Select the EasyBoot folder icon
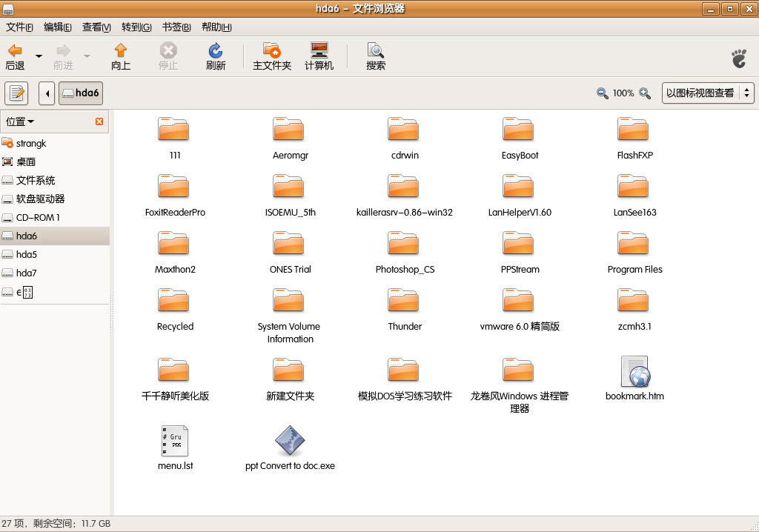This screenshot has height=532, width=759. [518, 129]
